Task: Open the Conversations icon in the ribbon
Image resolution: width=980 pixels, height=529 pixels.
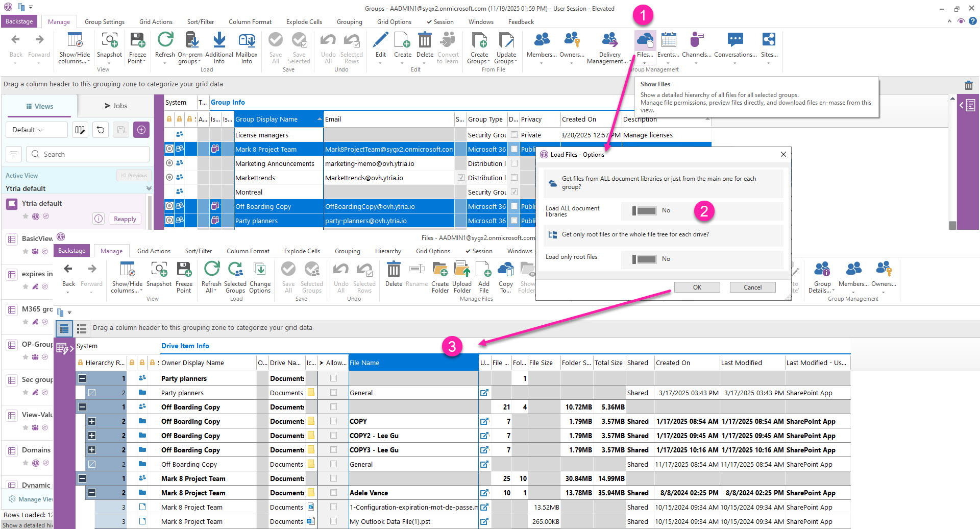Action: pos(735,41)
